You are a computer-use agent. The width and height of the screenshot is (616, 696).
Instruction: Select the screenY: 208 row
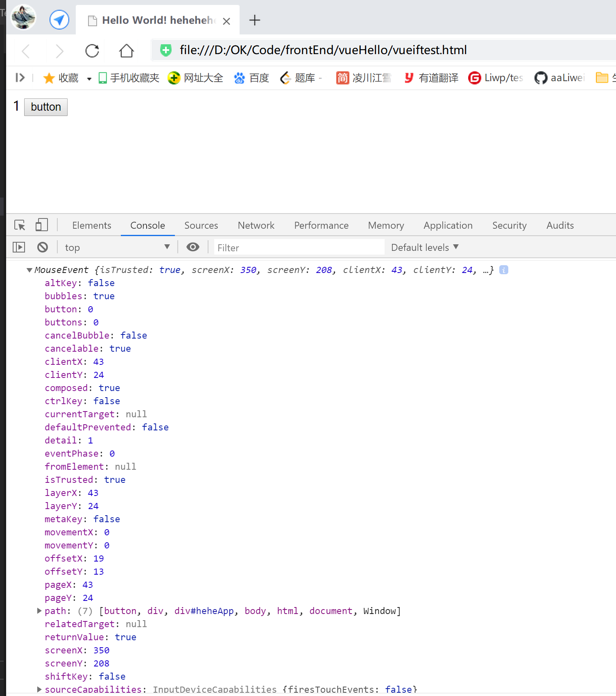(77, 664)
